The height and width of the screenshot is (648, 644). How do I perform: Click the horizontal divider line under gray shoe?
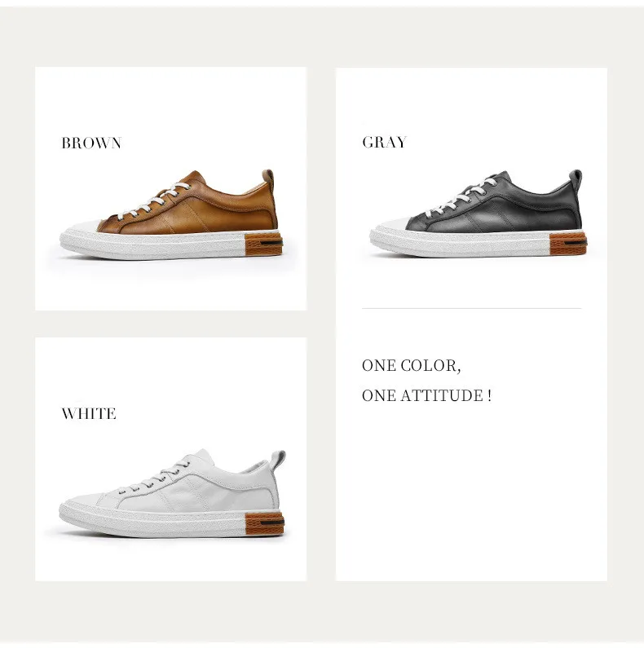point(472,308)
